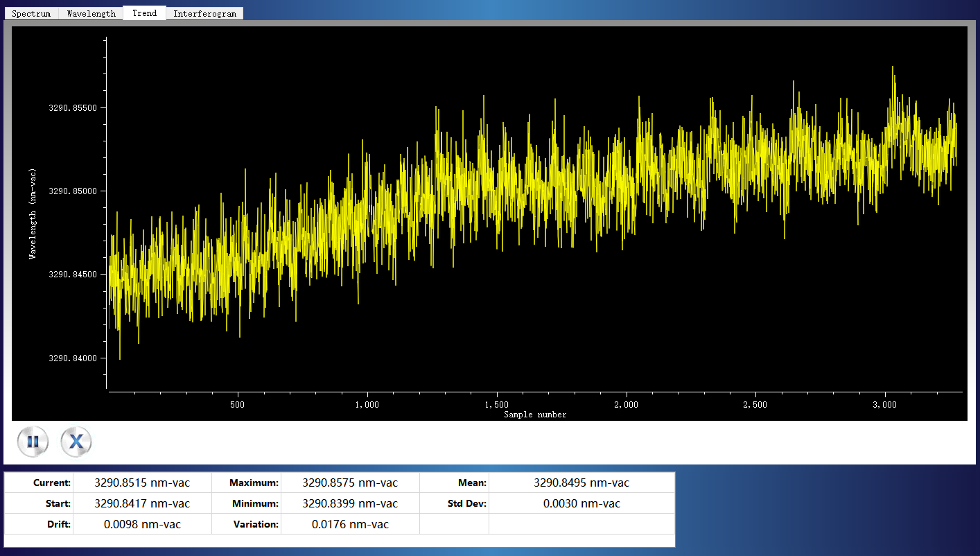This screenshot has height=556, width=980.
Task: Switch to the Spectrum tab
Action: click(x=31, y=13)
